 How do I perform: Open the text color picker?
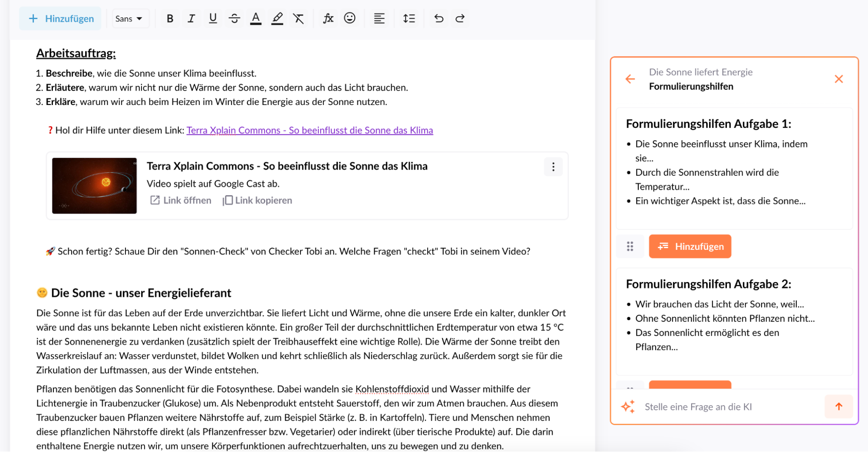point(256,18)
